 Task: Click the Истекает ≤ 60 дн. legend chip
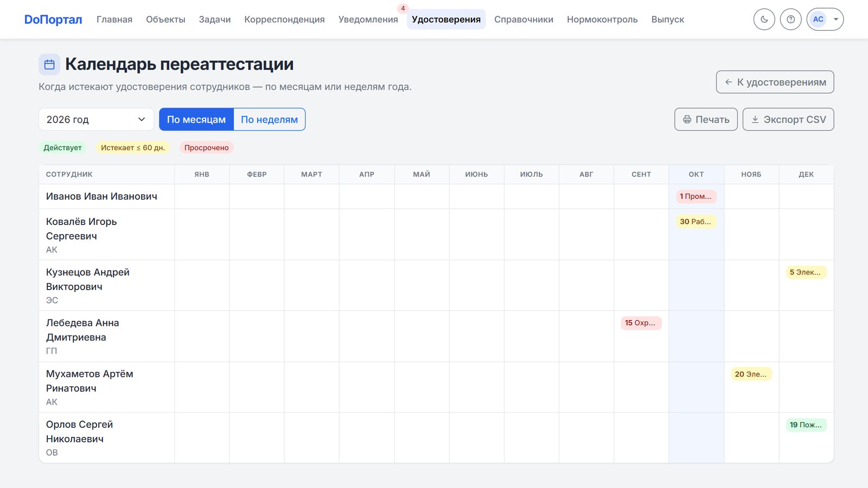[133, 147]
